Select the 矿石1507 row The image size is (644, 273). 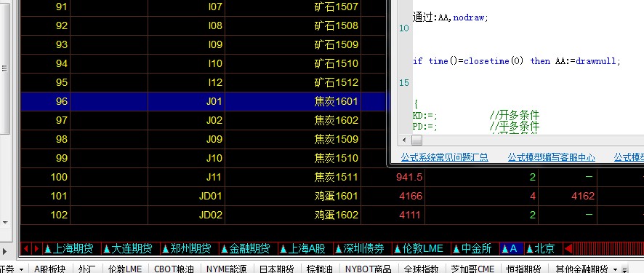(204, 7)
